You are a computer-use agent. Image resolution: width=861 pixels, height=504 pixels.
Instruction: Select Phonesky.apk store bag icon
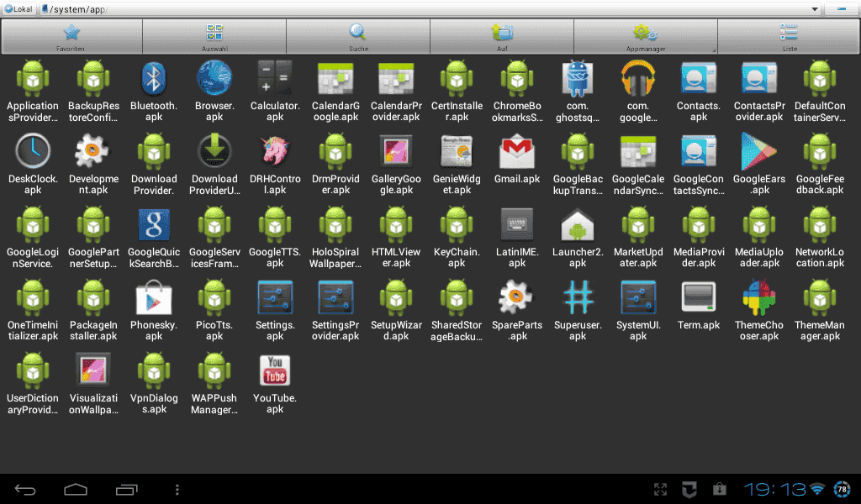click(x=154, y=297)
